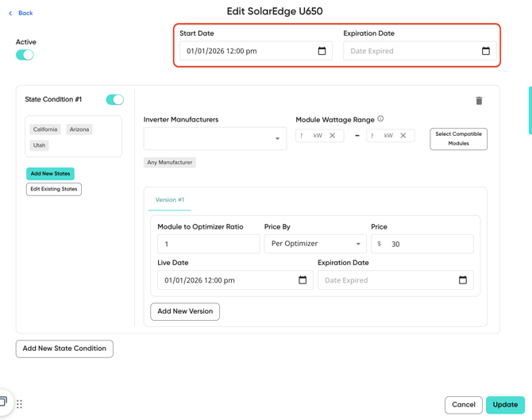This screenshot has height=420, width=532.
Task: Click the minimum kW wattage field
Action: click(x=320, y=135)
